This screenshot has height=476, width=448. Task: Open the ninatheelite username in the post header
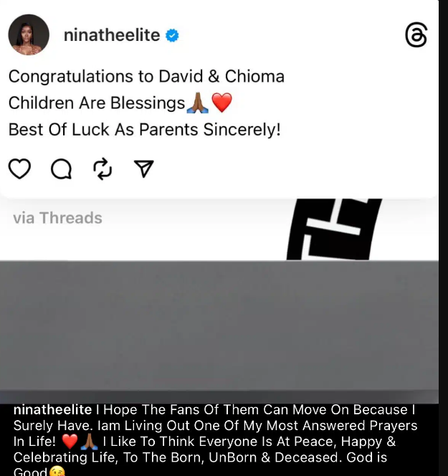[112, 35]
